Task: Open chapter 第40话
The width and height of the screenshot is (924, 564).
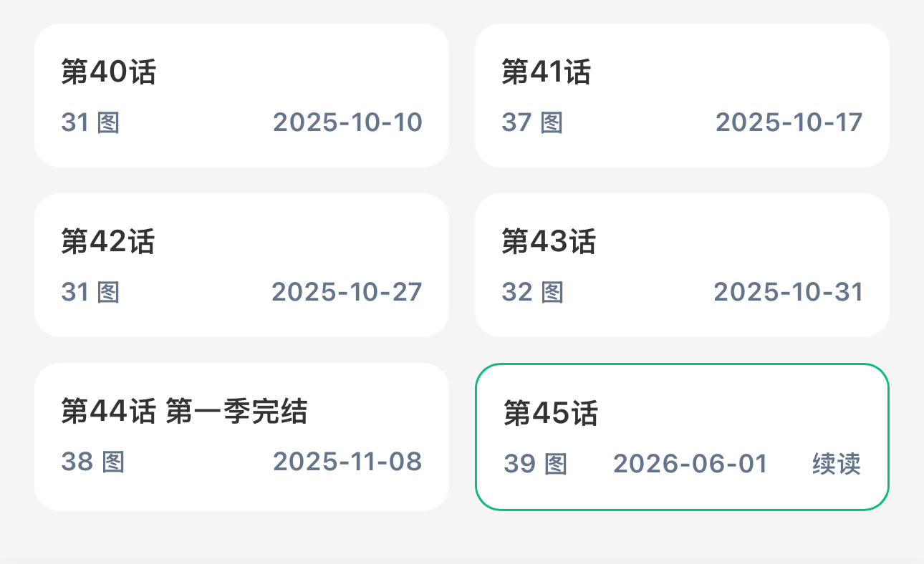Action: [241, 95]
